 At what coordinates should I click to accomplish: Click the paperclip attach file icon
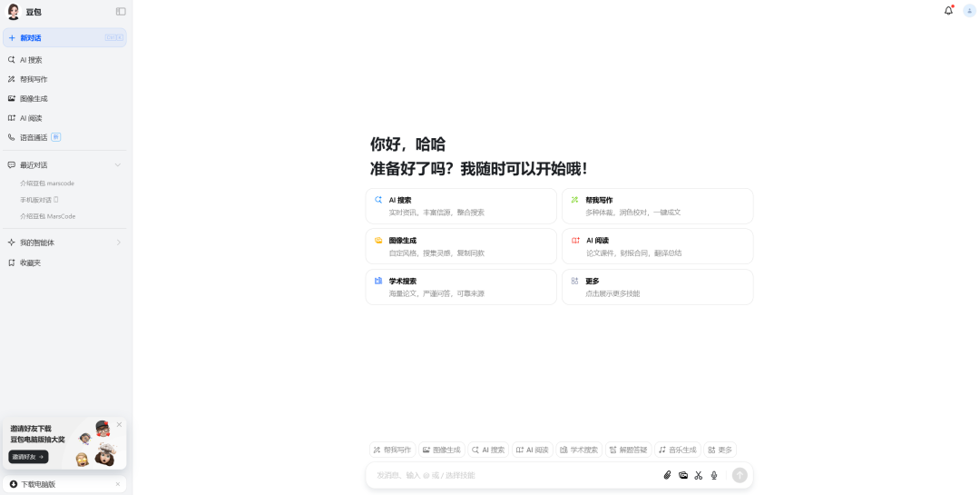668,476
